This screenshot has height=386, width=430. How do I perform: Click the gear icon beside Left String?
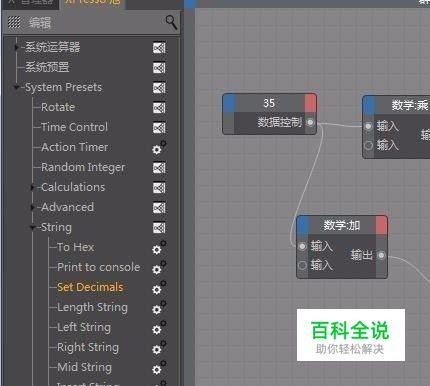point(159,328)
